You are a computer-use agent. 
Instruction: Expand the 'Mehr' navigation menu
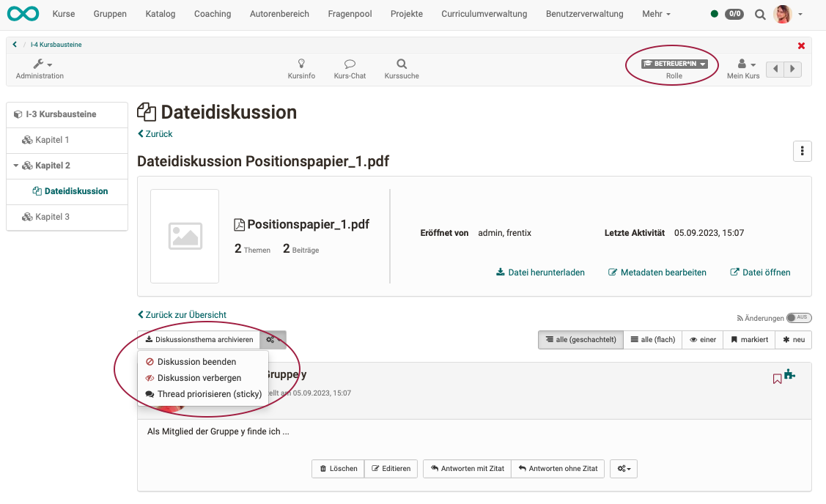(x=656, y=13)
